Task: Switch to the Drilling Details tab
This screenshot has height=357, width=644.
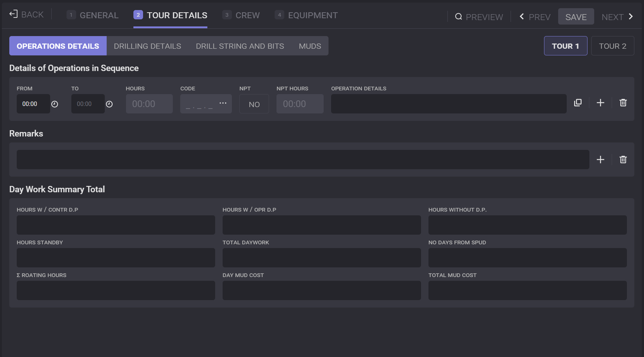Action: click(x=148, y=46)
